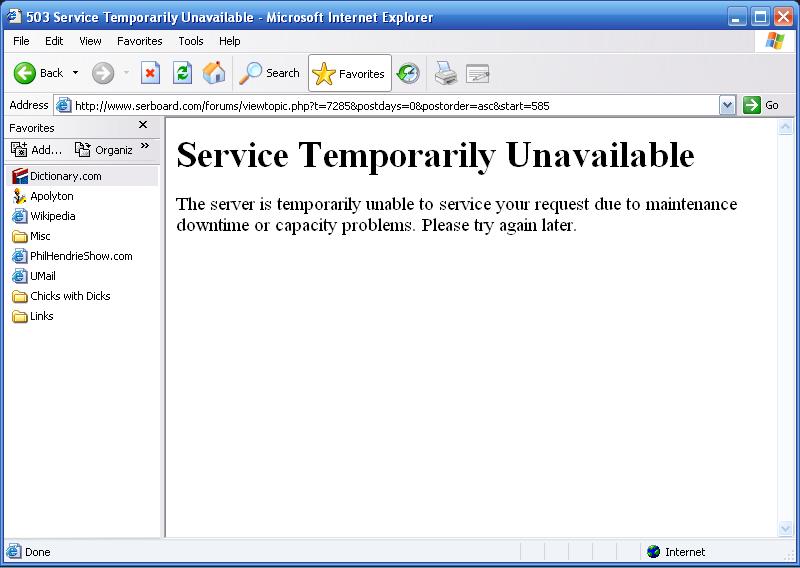Click the Edit page toolbar icon
The width and height of the screenshot is (800, 568).
tap(477, 73)
